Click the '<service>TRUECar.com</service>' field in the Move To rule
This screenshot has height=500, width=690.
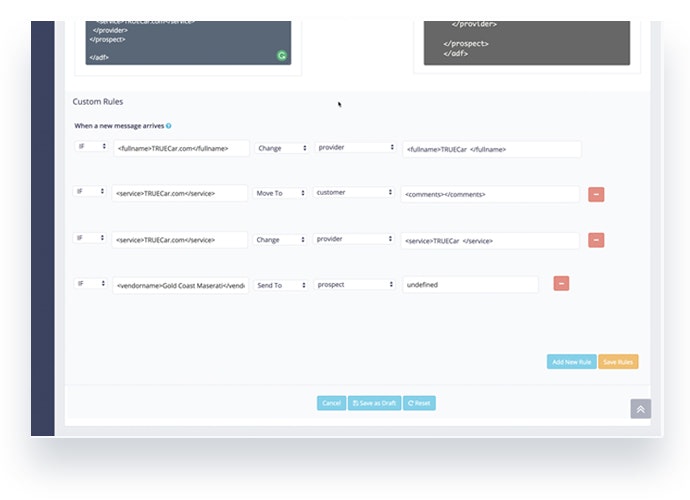180,193
